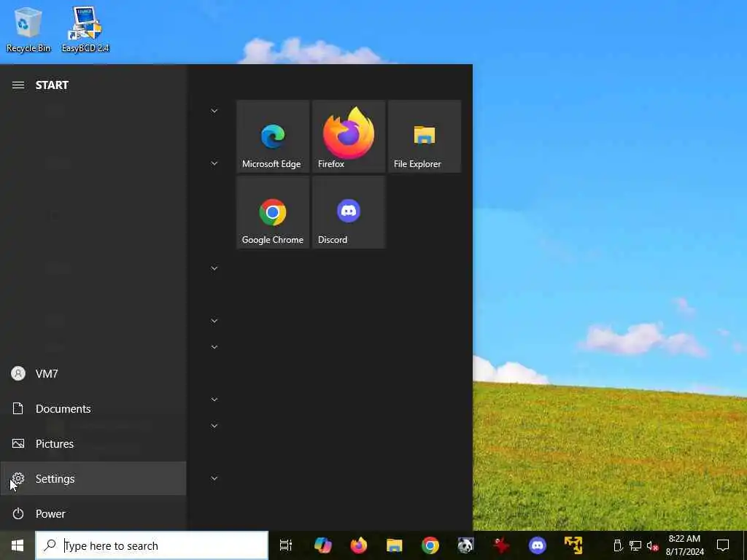Open the Discord tile in Start
This screenshot has height=560, width=747.
point(349,212)
